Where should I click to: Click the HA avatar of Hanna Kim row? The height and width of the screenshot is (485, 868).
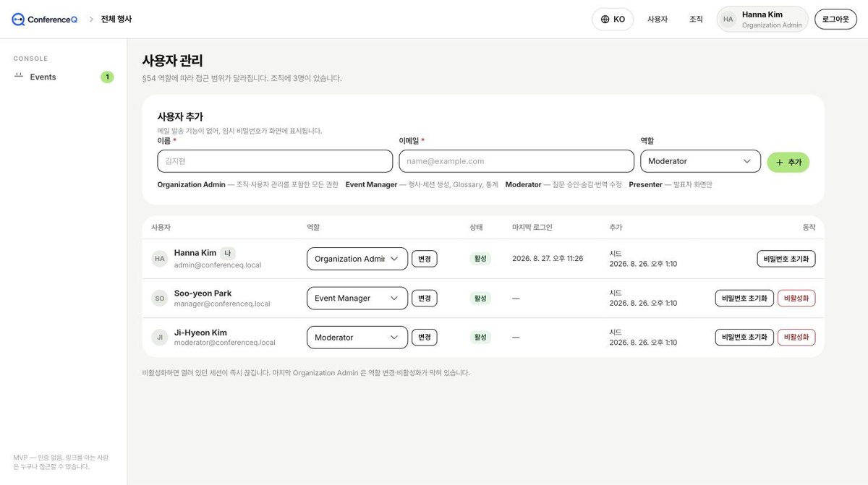pos(159,259)
